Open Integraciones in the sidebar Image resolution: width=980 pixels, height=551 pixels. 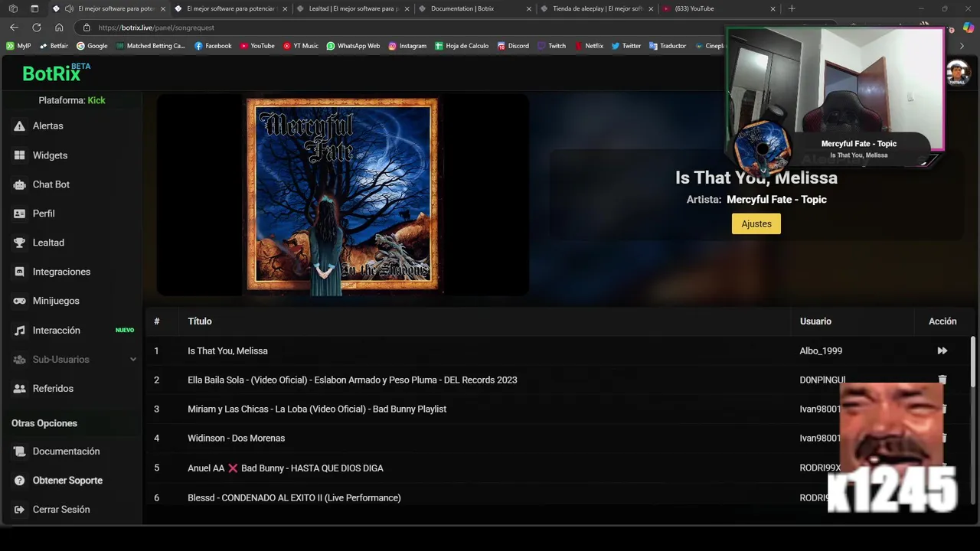coord(61,272)
